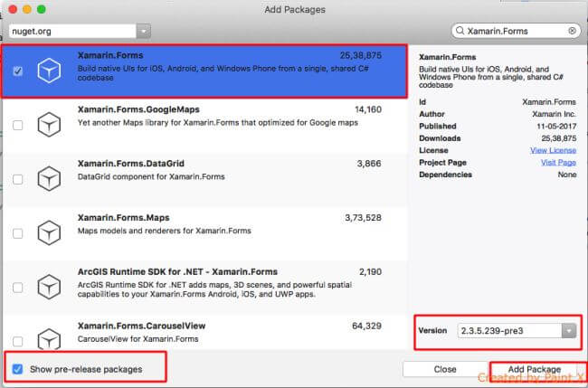Click the magnifier icon in search box
The image size is (588, 388).
click(460, 31)
